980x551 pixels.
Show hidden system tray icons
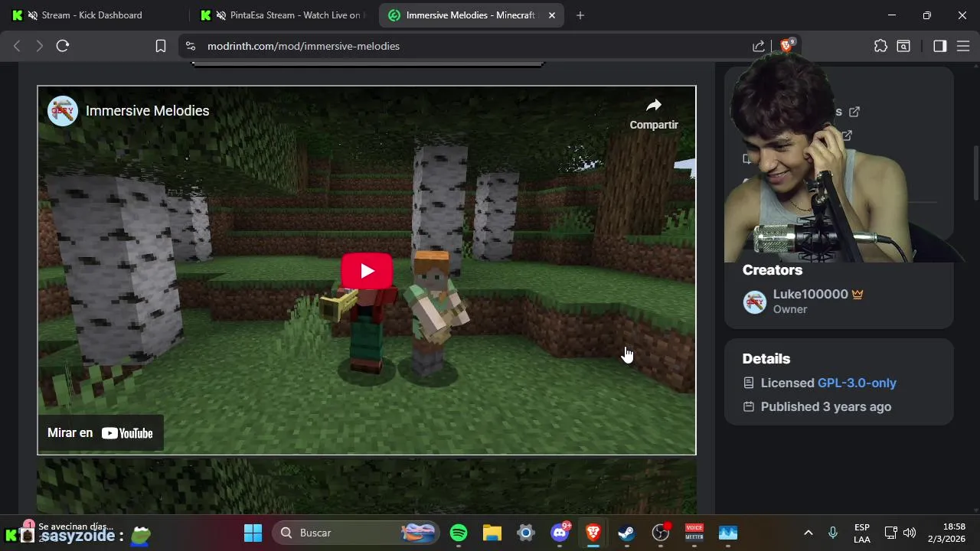pyautogui.click(x=808, y=533)
